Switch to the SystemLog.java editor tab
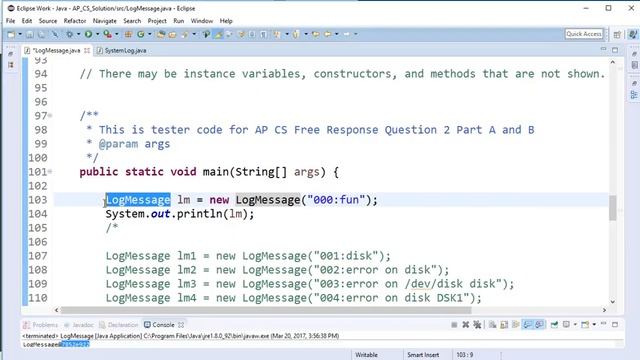 121,51
